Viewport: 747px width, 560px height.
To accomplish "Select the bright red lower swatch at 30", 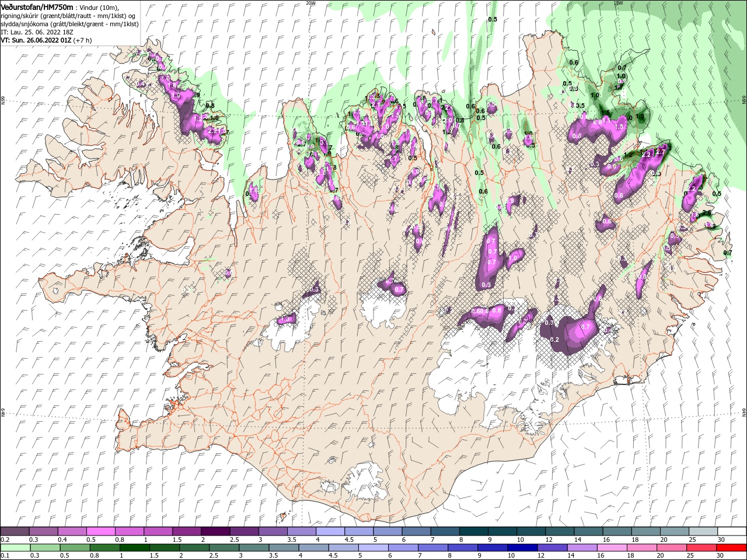I will (x=731, y=548).
